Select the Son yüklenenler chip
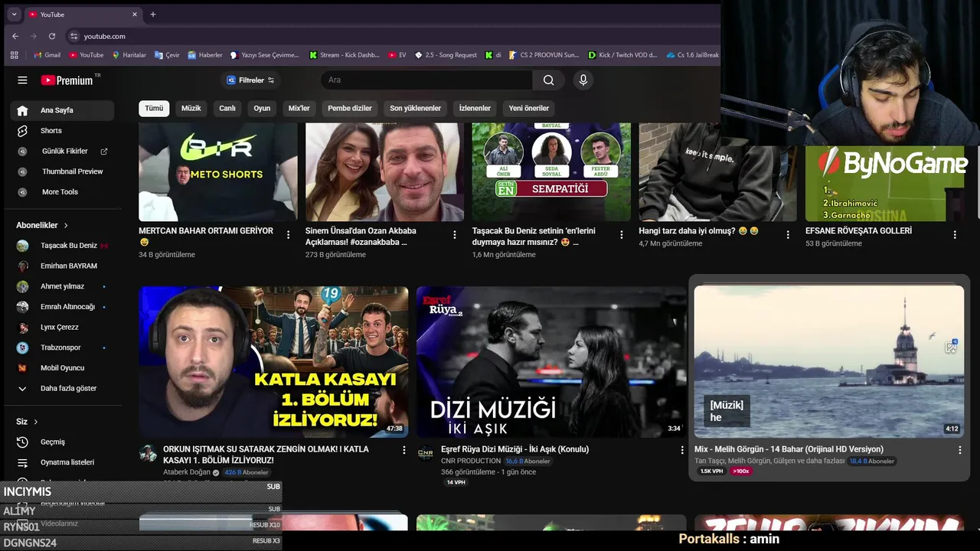The width and height of the screenshot is (980, 551). coord(415,108)
